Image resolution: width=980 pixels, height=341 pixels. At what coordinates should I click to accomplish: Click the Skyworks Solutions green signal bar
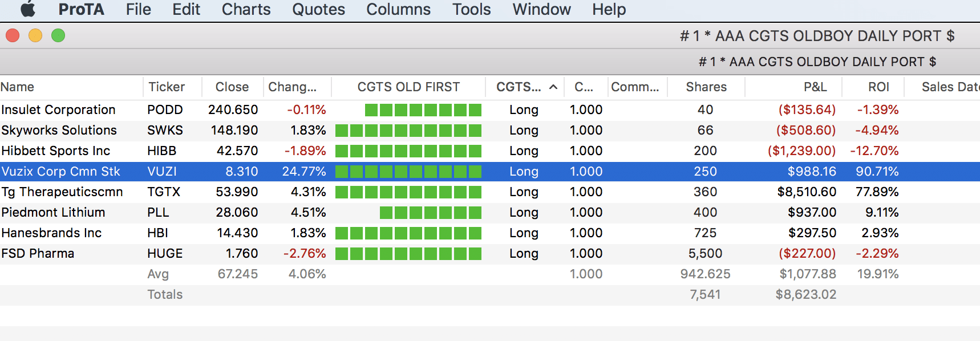[x=408, y=131]
